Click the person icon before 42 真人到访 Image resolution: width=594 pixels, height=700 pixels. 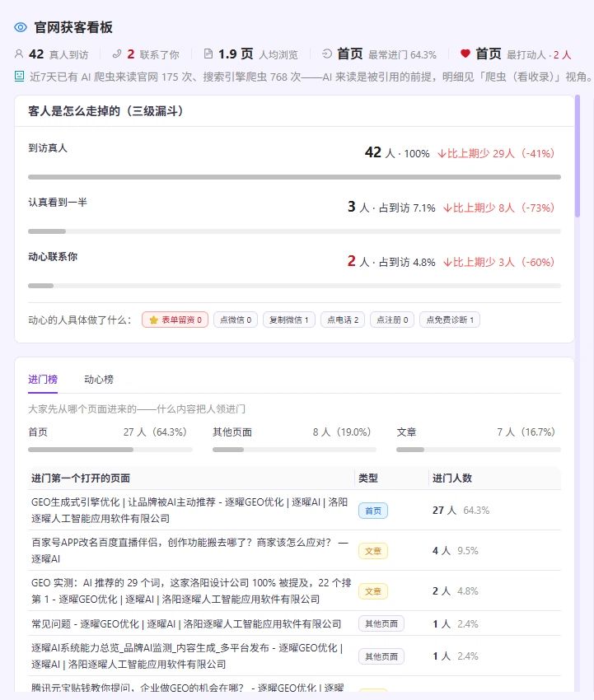click(x=19, y=54)
